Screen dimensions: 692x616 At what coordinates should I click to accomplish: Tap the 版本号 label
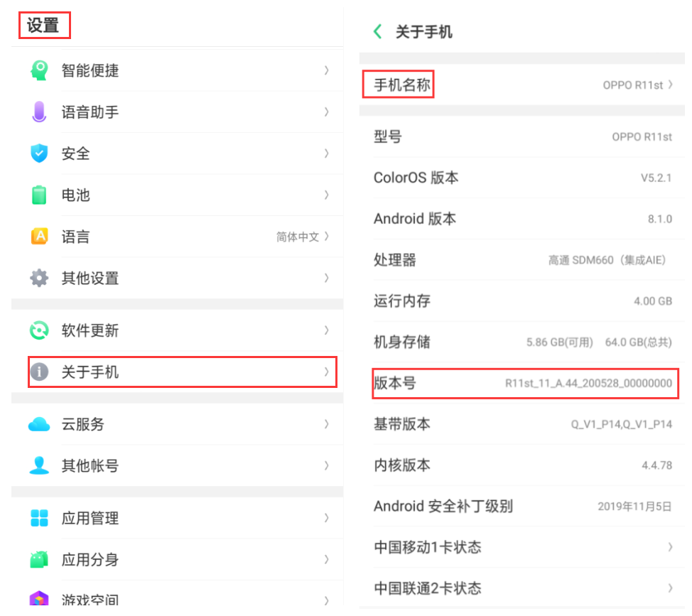[x=395, y=383]
